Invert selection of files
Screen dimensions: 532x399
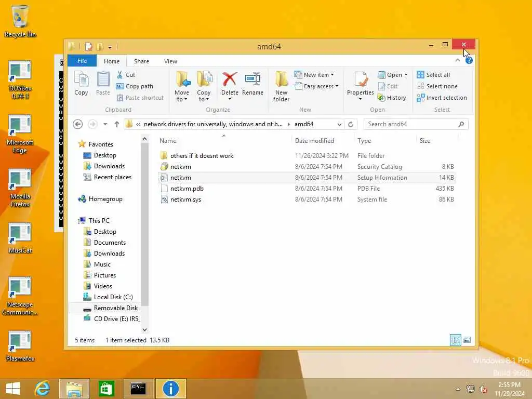442,98
